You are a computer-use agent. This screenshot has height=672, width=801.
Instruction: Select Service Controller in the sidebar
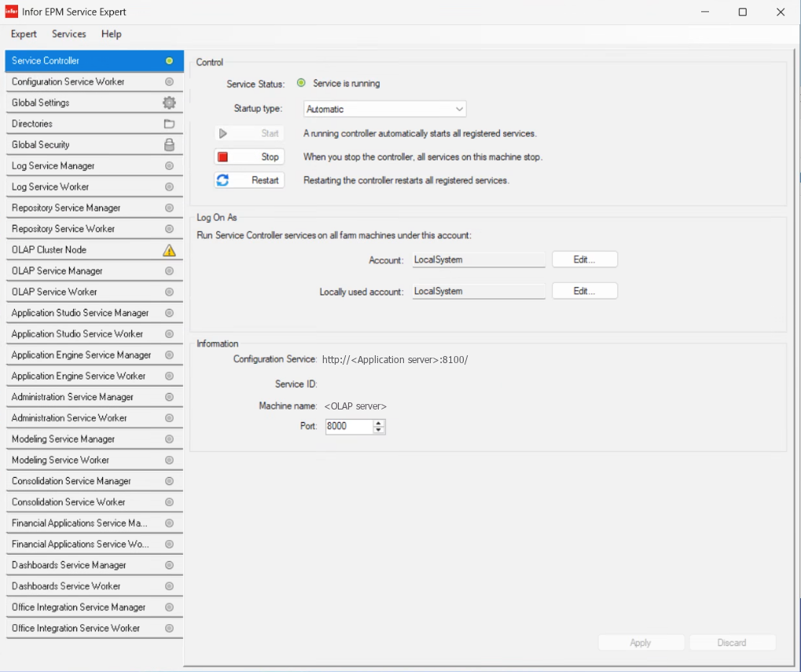tap(94, 61)
